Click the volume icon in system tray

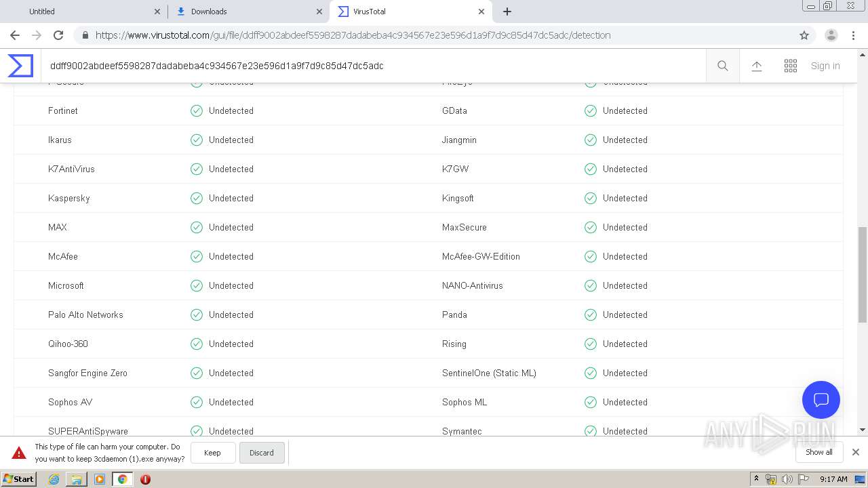point(787,479)
